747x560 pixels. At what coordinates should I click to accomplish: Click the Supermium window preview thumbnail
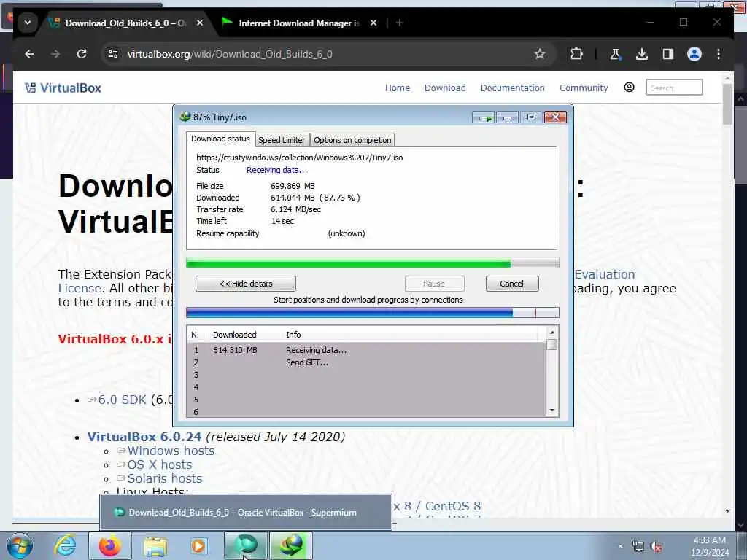[x=246, y=513]
